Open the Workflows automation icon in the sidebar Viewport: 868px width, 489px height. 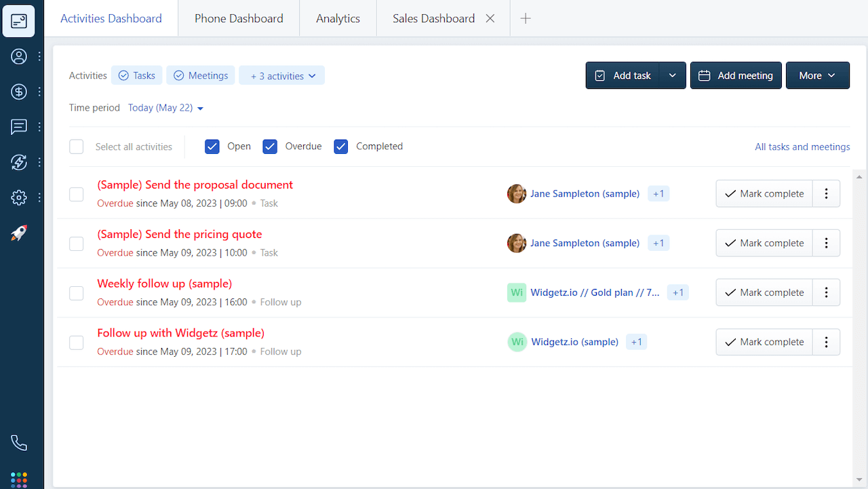[x=18, y=162]
